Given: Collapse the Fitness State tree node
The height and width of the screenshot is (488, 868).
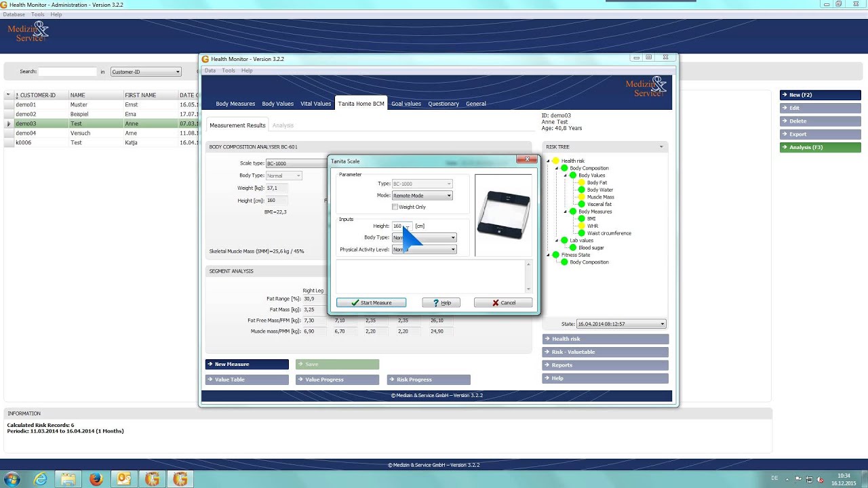Looking at the screenshot, I should 548,255.
